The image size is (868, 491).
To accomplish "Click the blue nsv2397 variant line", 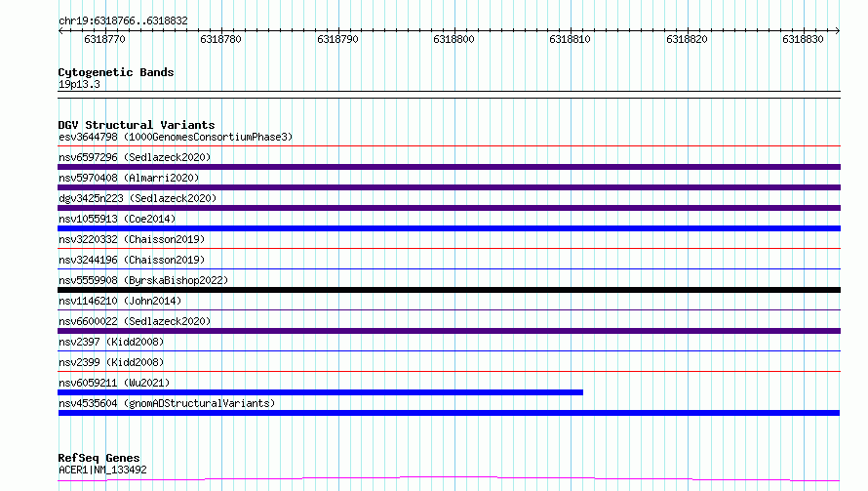I will click(449, 351).
